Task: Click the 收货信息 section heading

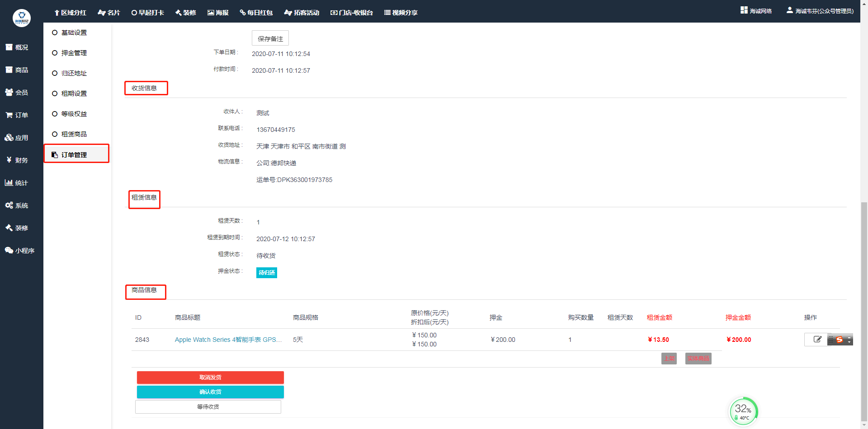Action: (144, 88)
